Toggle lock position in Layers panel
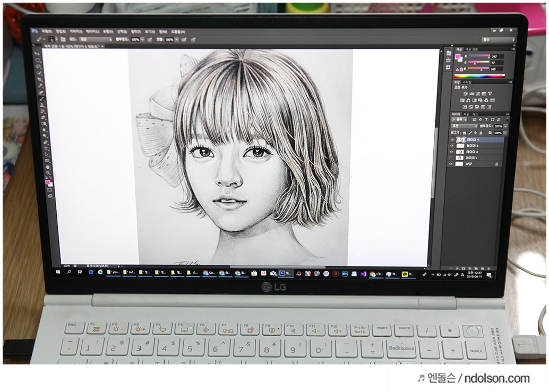 tap(476, 133)
